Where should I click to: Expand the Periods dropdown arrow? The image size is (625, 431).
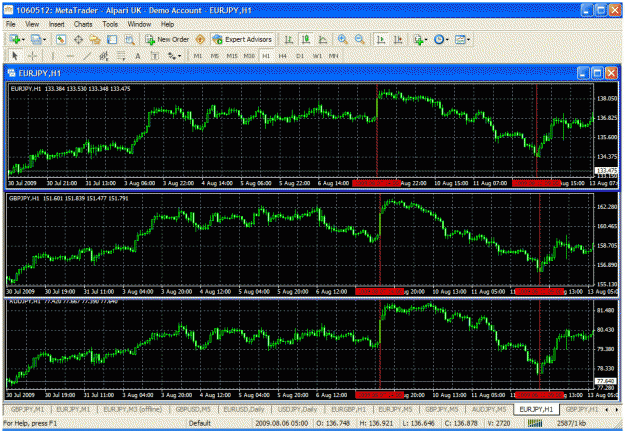coord(447,39)
